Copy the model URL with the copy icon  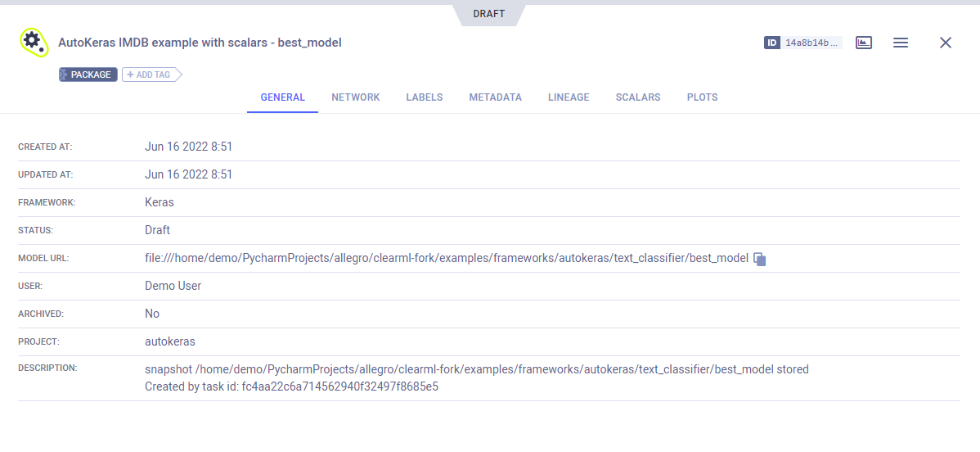pos(759,259)
